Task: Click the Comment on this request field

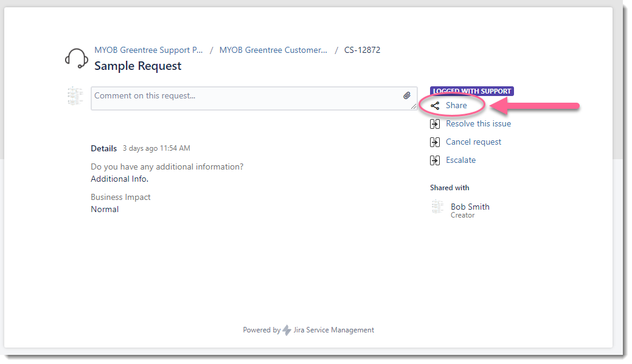Action: coord(254,98)
